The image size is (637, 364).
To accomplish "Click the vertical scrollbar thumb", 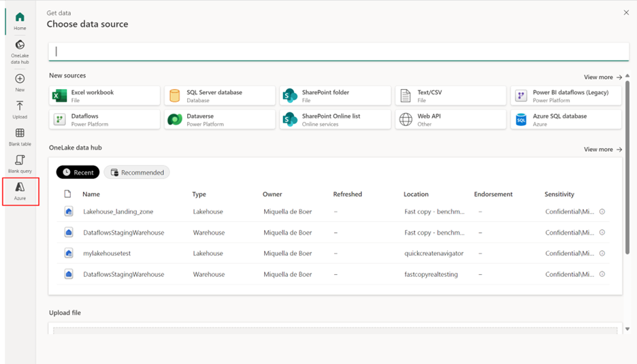I will pos(627,167).
